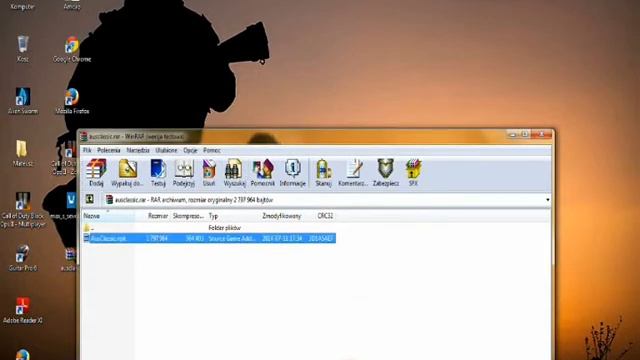
Task: Click the Adobe Reader XI desktop icon
Action: tap(23, 310)
